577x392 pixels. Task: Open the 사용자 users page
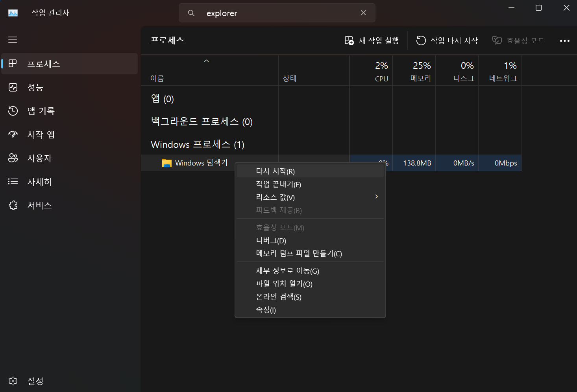pyautogui.click(x=70, y=158)
